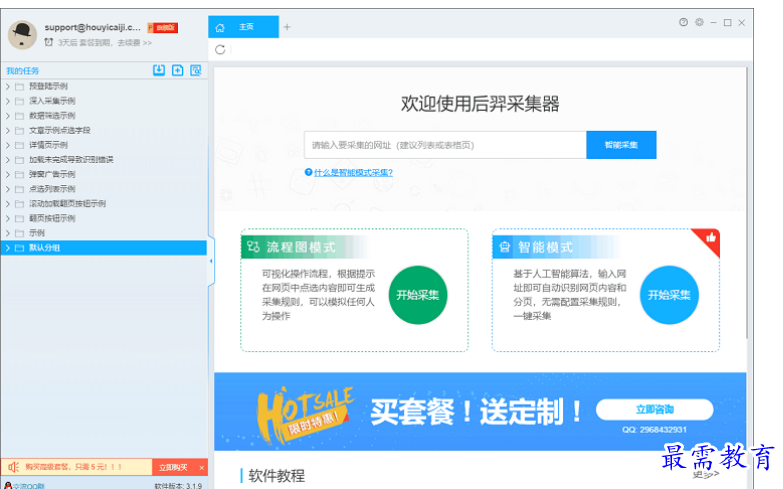Collapse the sidebar with the arrow handle
Screen dimensions: 783x489
click(x=211, y=261)
